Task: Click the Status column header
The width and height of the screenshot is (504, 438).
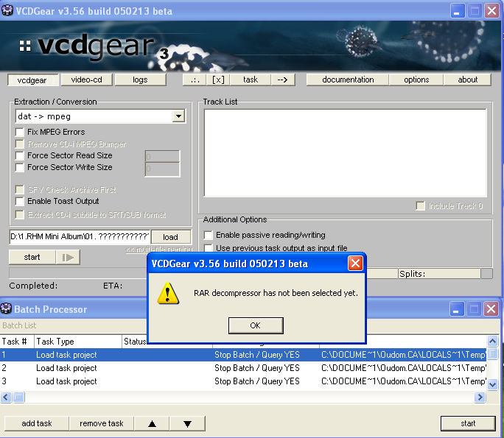Action: point(134,342)
